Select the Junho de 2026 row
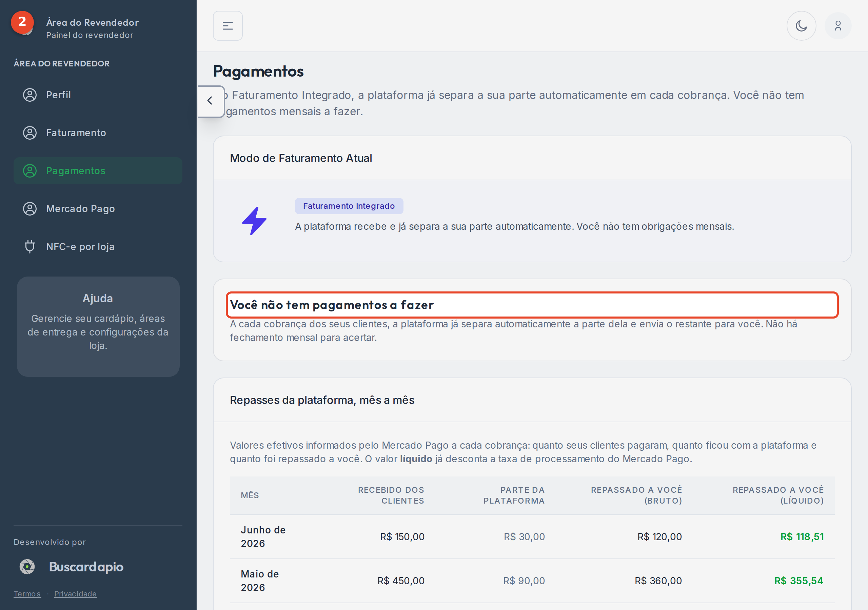This screenshot has width=868, height=610. pyautogui.click(x=532, y=537)
